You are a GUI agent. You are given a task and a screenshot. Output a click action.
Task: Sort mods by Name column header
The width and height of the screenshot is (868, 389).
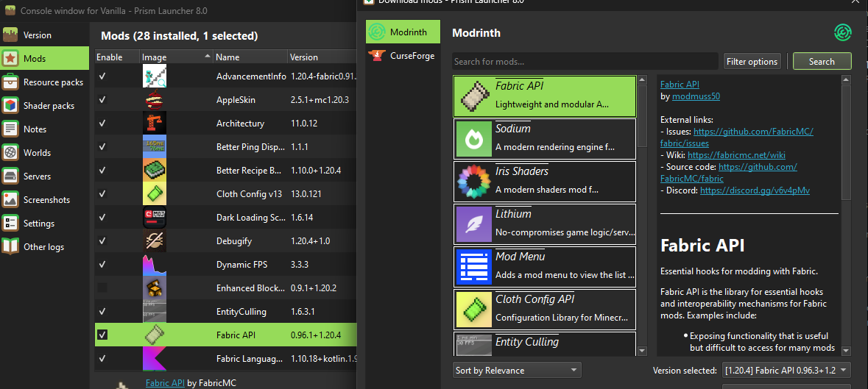point(250,57)
